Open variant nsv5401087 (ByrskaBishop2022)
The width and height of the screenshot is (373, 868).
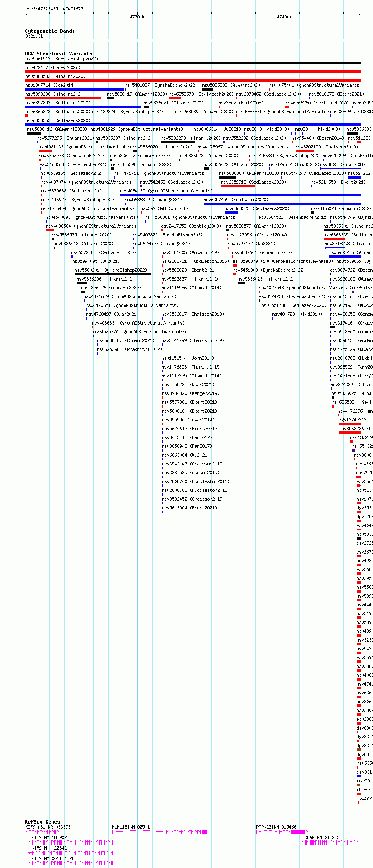click(161, 85)
